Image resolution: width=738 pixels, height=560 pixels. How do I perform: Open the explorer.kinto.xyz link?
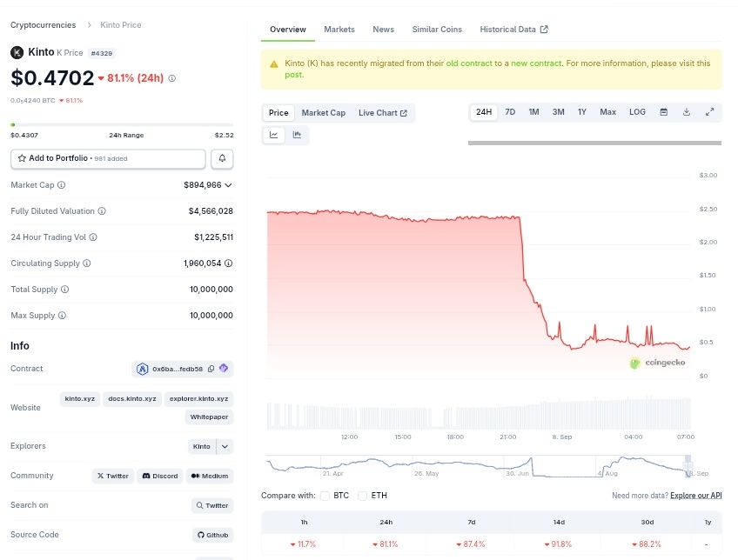[x=198, y=399]
